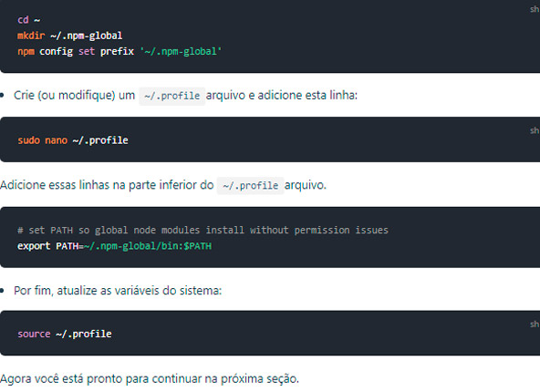Image resolution: width=540 pixels, height=392 pixels.
Task: Click the 'Adicione essas linhas' paragraph
Action: [x=163, y=185]
